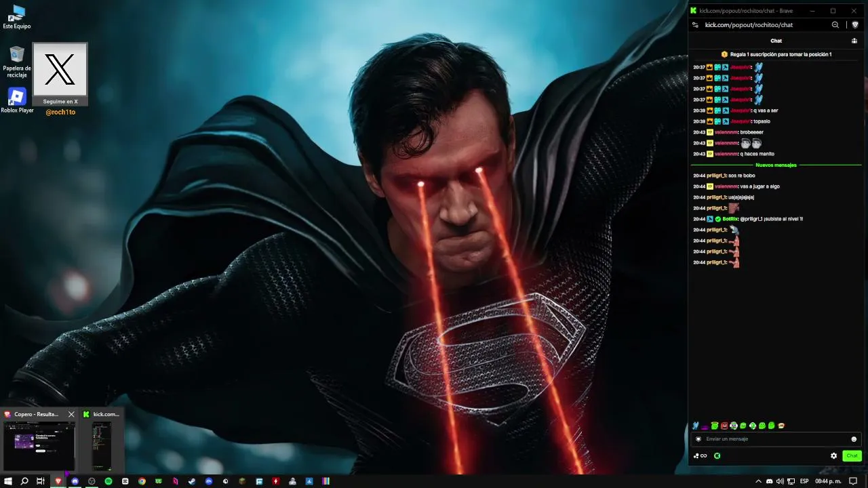Click the Discord system tray icon

[x=770, y=481]
